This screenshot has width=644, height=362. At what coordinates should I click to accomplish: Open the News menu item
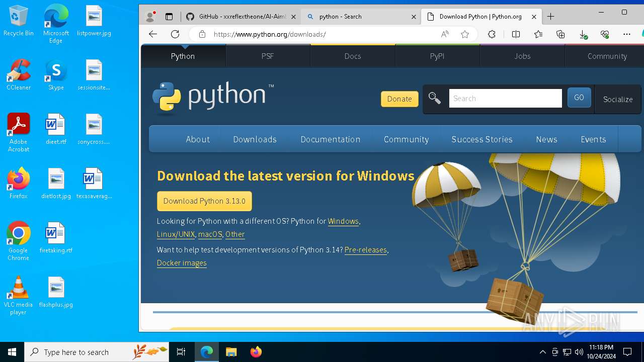[x=546, y=139]
